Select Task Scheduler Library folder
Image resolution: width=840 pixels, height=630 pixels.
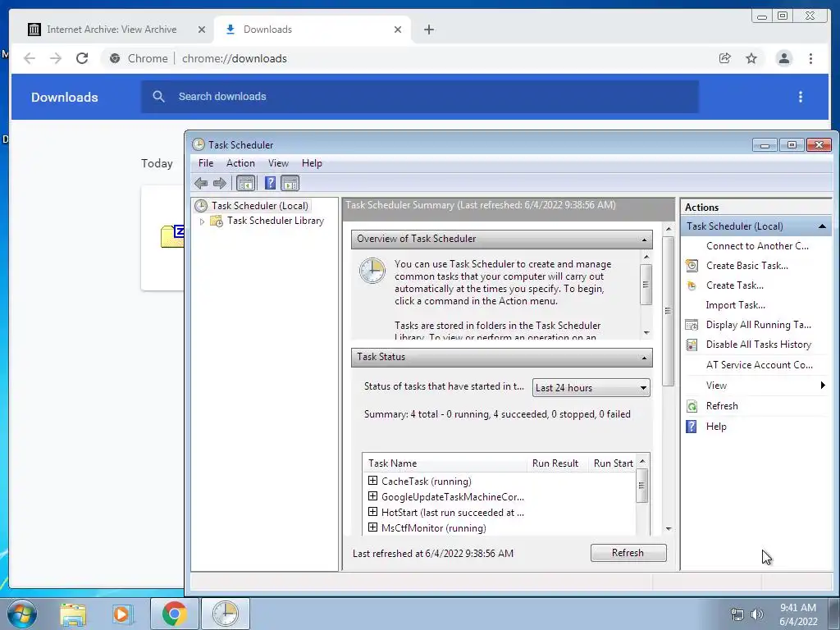coord(276,221)
